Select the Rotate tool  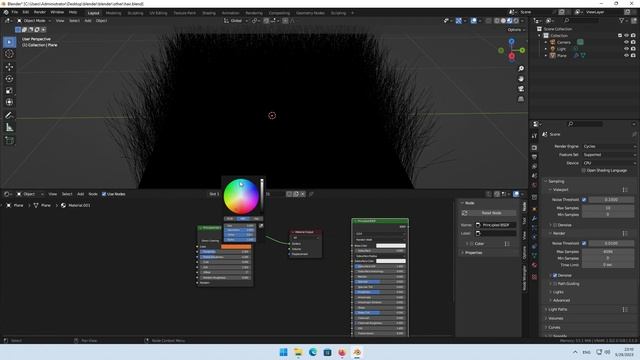pyautogui.click(x=9, y=78)
